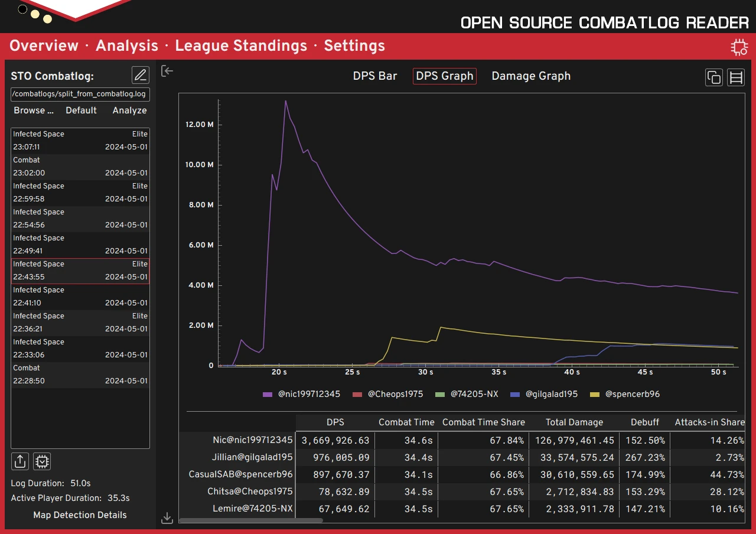Viewport: 756px width, 534px height.
Task: Open the Combat 23:02:00 log entry
Action: pyautogui.click(x=80, y=167)
